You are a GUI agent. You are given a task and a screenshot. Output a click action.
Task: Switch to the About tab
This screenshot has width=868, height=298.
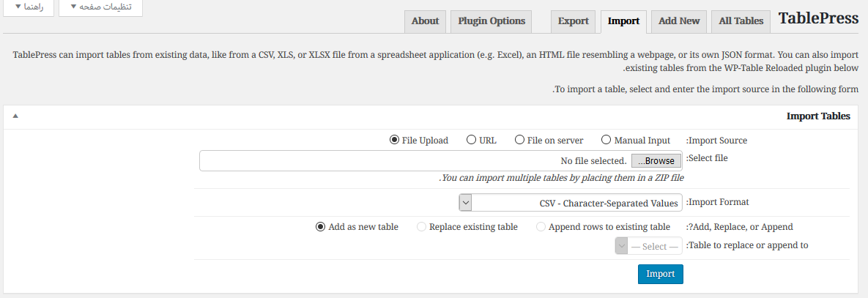pos(425,21)
